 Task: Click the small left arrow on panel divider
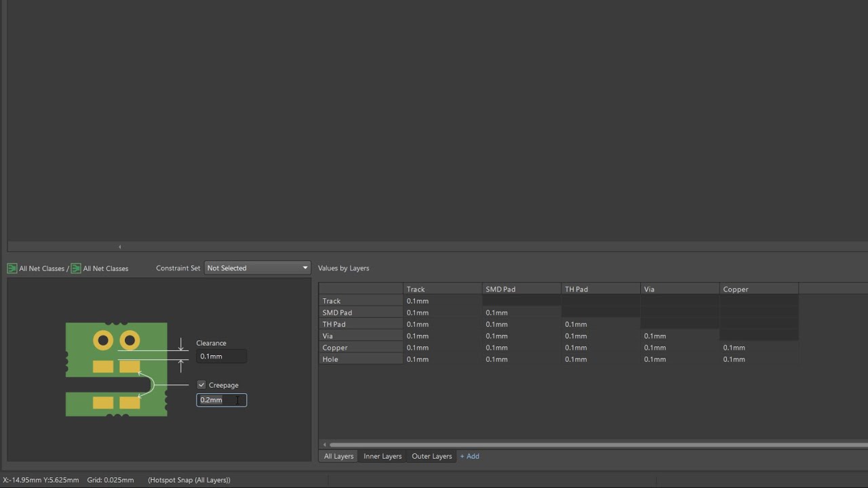click(120, 247)
